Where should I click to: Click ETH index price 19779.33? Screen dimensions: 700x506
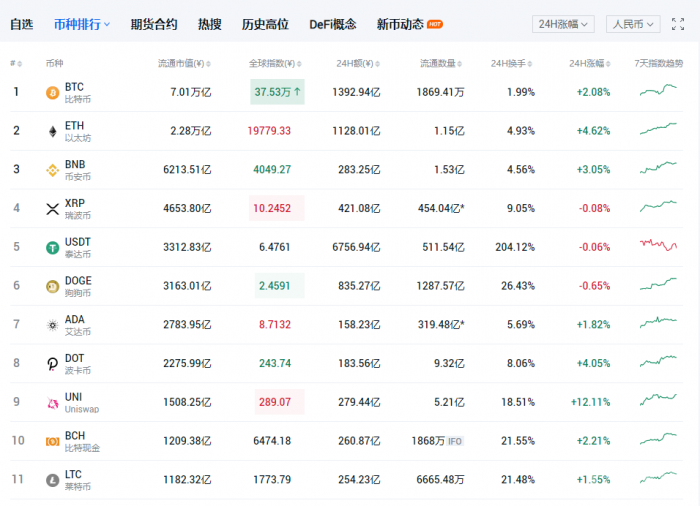point(269,131)
